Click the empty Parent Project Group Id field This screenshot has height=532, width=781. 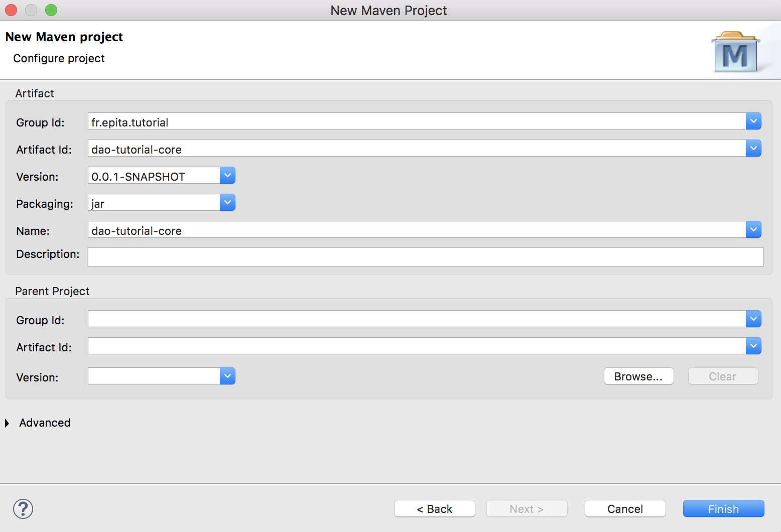417,319
